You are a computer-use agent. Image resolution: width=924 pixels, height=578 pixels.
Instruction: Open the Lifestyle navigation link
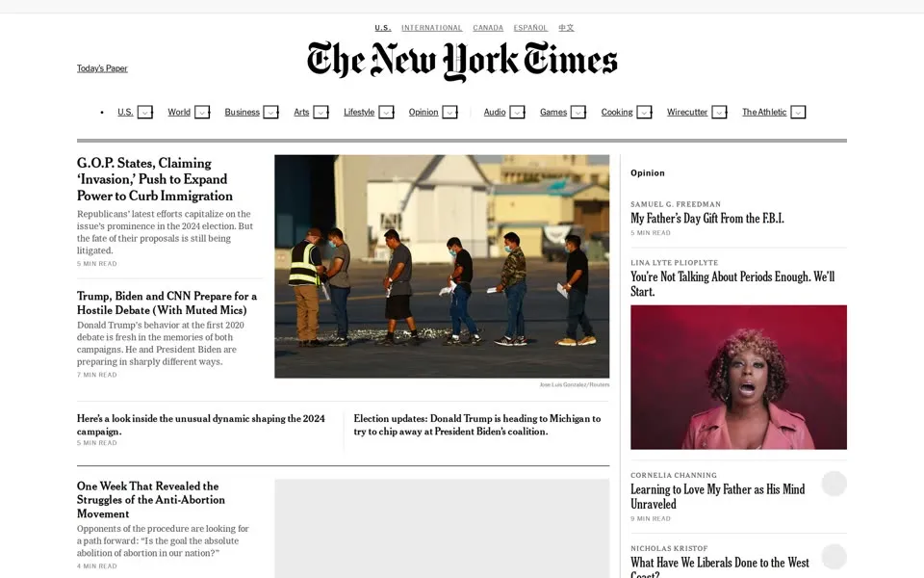click(359, 112)
